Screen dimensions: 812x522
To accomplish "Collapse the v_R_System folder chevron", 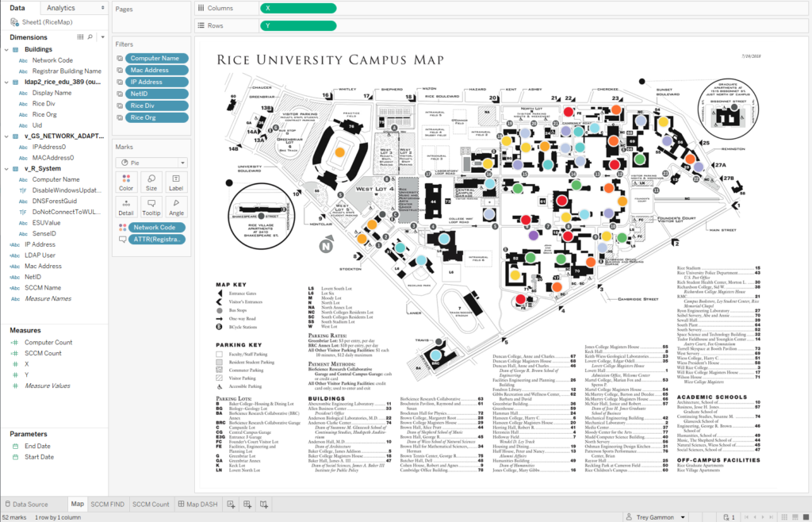I will coord(6,169).
